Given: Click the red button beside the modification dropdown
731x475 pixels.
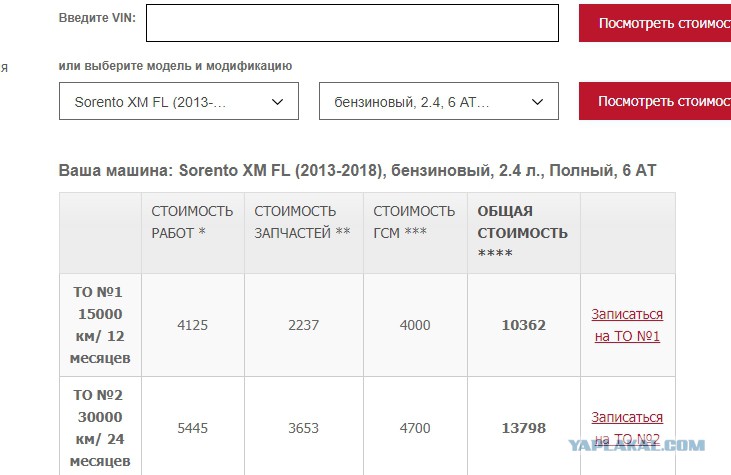Looking at the screenshot, I should tap(655, 101).
